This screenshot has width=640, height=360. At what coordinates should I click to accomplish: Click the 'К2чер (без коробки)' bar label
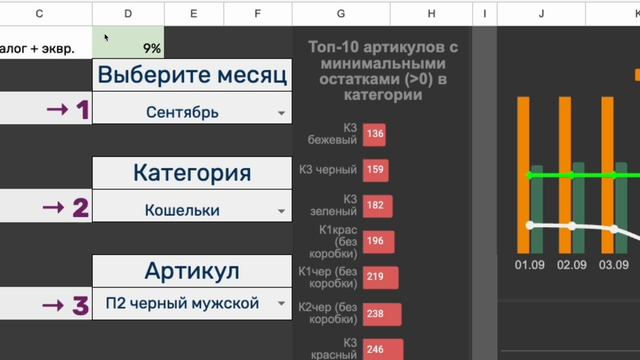coord(328,313)
